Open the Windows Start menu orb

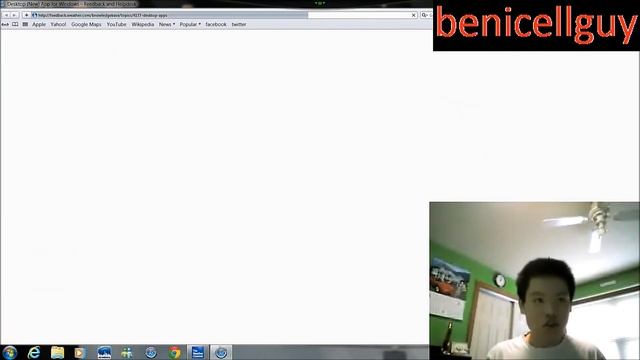10,353
